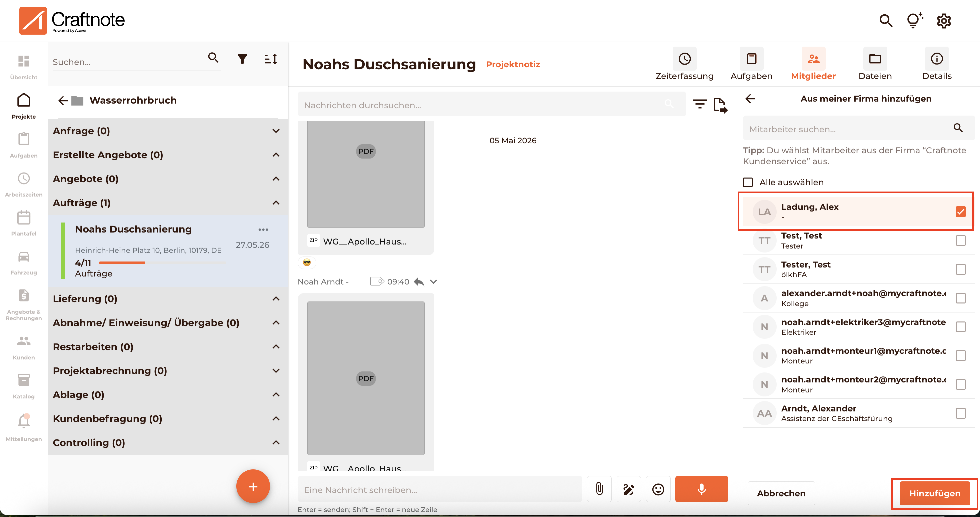This screenshot has height=517, width=980.
Task: Switch to the Zeiterfassung tab
Action: click(x=684, y=64)
